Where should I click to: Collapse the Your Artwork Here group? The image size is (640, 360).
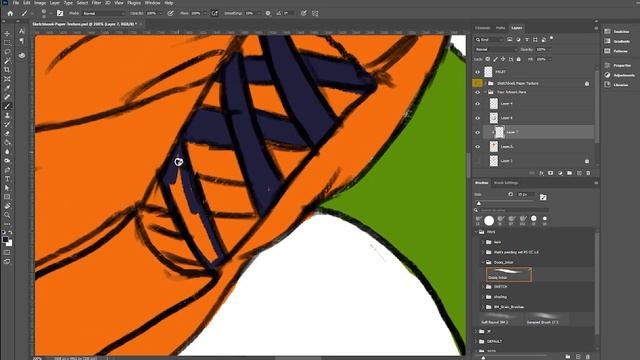click(485, 92)
